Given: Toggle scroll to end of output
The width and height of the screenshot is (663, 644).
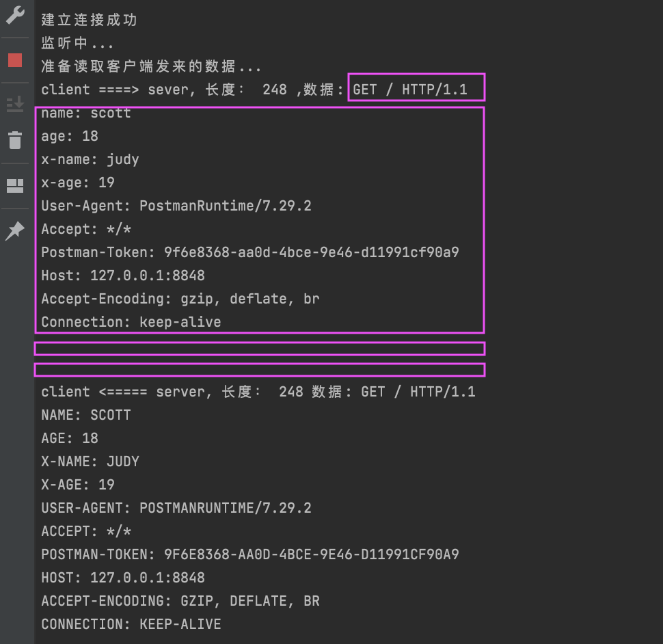Looking at the screenshot, I should tap(15, 104).
